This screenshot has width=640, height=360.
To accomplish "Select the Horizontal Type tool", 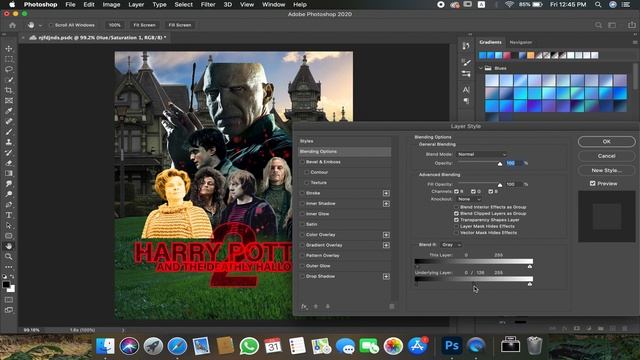I will point(9,215).
